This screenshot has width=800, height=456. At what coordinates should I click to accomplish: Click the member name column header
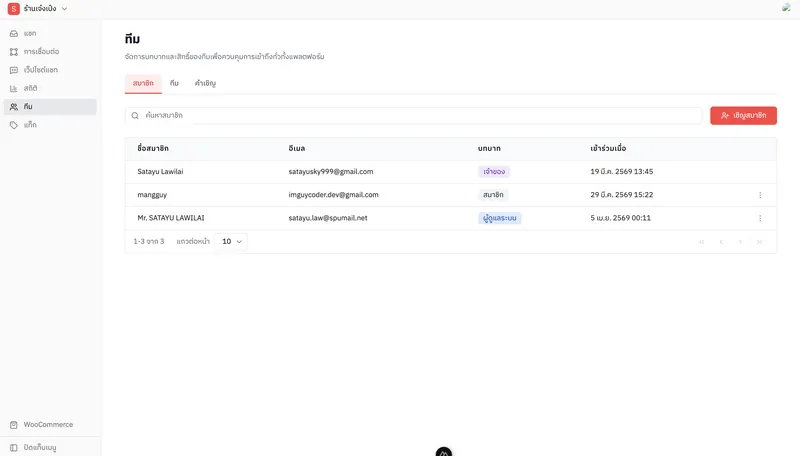tap(153, 148)
